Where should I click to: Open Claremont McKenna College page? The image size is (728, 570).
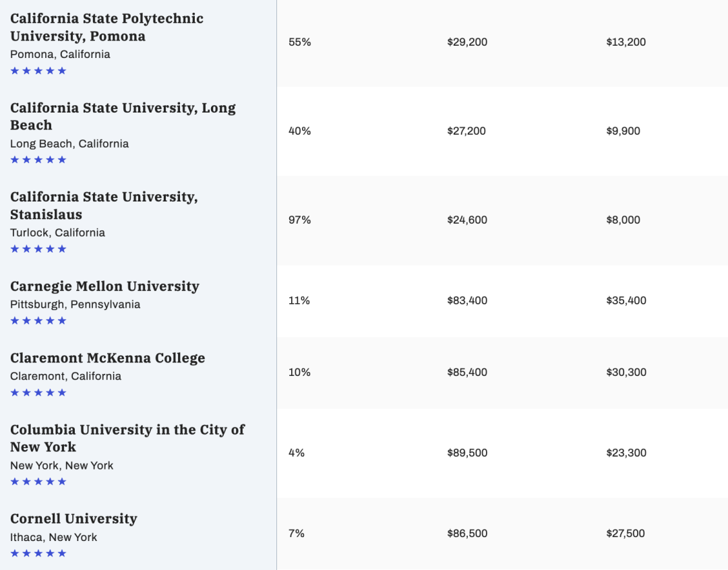click(108, 358)
